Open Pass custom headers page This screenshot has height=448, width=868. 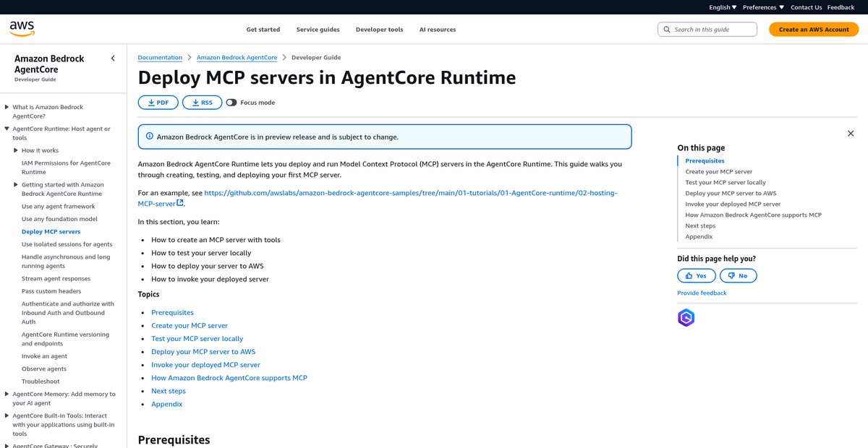(51, 291)
